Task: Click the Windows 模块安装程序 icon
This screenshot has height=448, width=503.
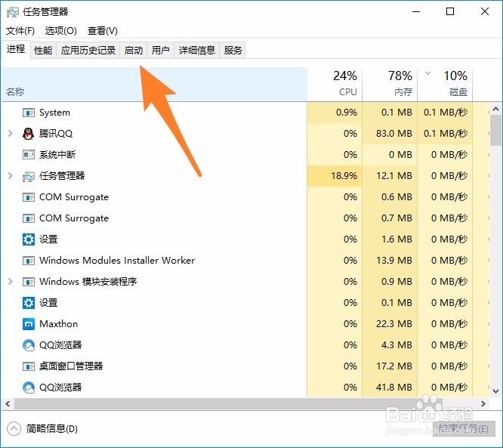Action: coord(29,282)
